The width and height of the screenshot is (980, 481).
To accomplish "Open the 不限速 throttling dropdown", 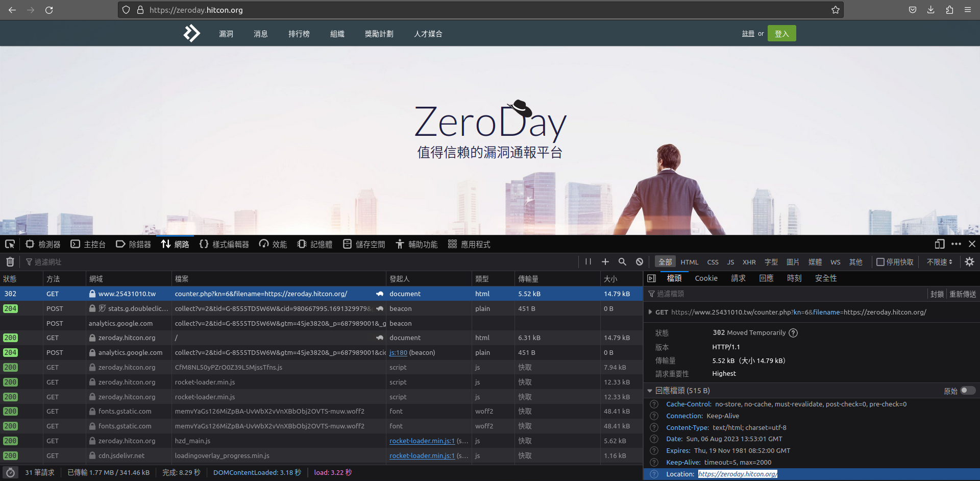I will point(940,262).
